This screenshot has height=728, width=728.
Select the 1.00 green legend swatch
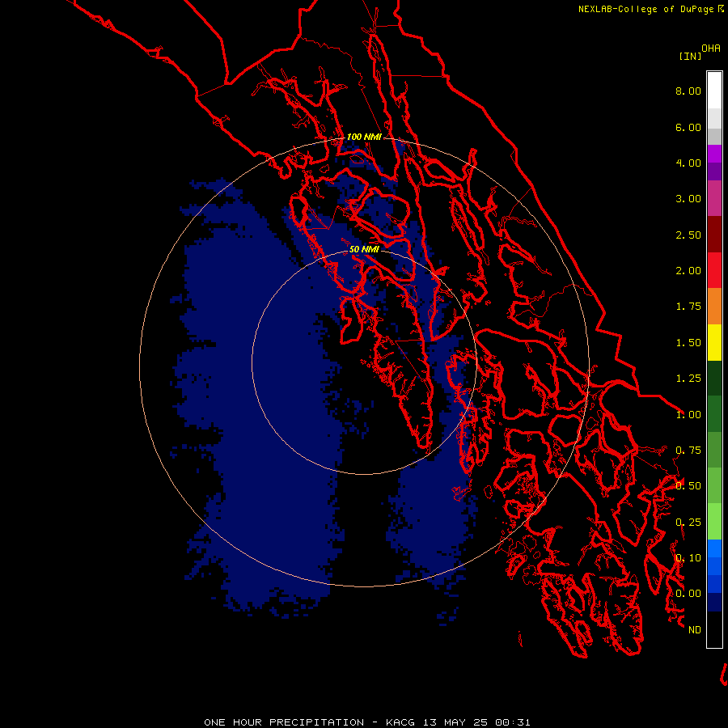[714, 414]
